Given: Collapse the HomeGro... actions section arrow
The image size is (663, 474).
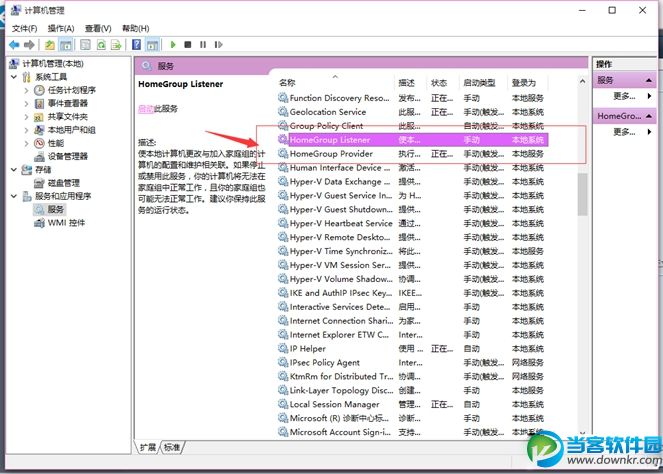Looking at the screenshot, I should [x=649, y=116].
